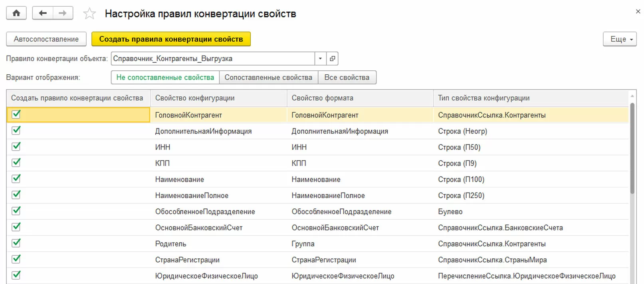Uncheck the НаименованиеПолное row checkbox
Viewport: 644px width, 284px height.
click(16, 195)
